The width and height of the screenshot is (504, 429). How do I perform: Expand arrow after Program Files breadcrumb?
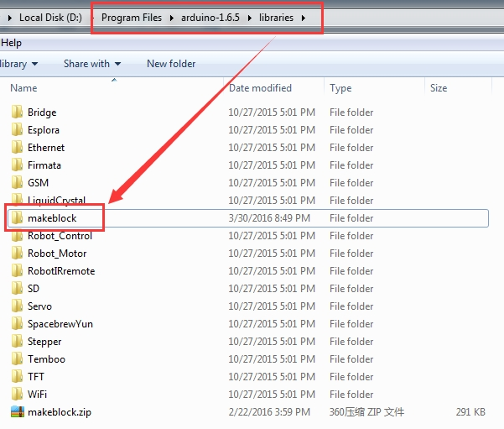(x=172, y=18)
